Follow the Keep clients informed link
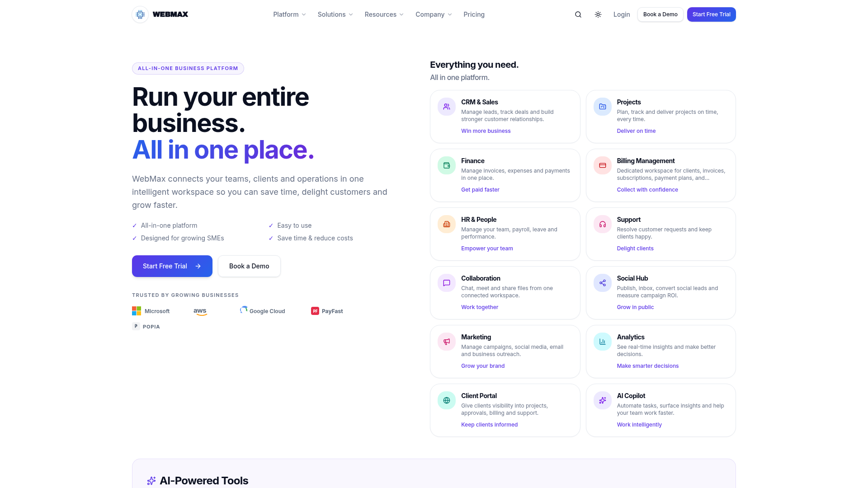This screenshot has height=488, width=868. coord(489,425)
